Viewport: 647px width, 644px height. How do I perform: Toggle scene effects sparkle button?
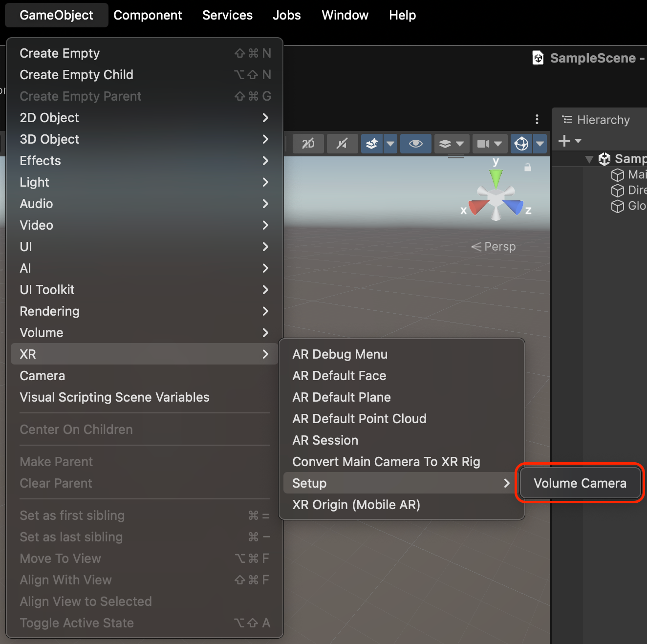(372, 144)
